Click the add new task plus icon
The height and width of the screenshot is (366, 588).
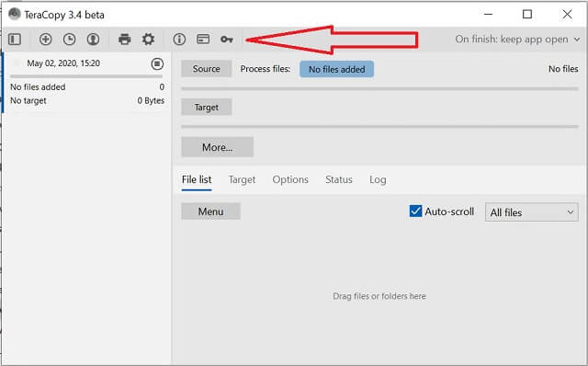click(x=45, y=39)
